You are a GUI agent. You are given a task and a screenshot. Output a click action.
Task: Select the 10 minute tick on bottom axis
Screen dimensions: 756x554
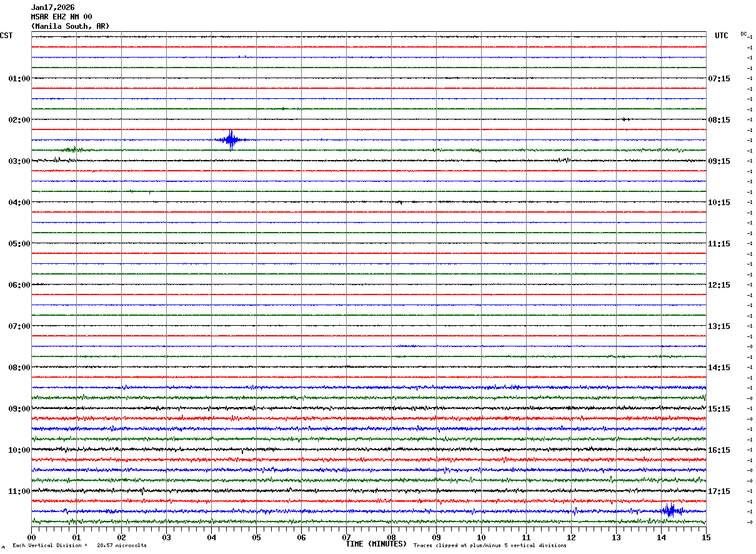click(481, 537)
